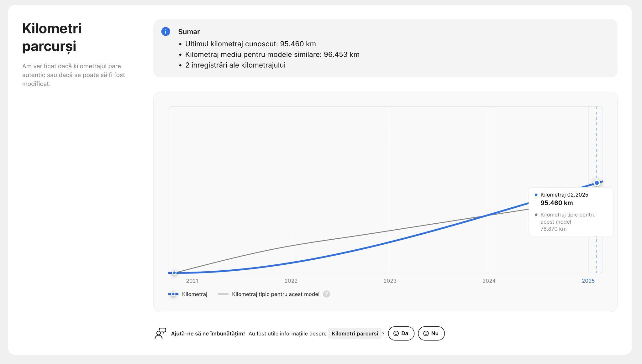Click the feedback people chat icon
The width and height of the screenshot is (642, 364).
(x=160, y=333)
